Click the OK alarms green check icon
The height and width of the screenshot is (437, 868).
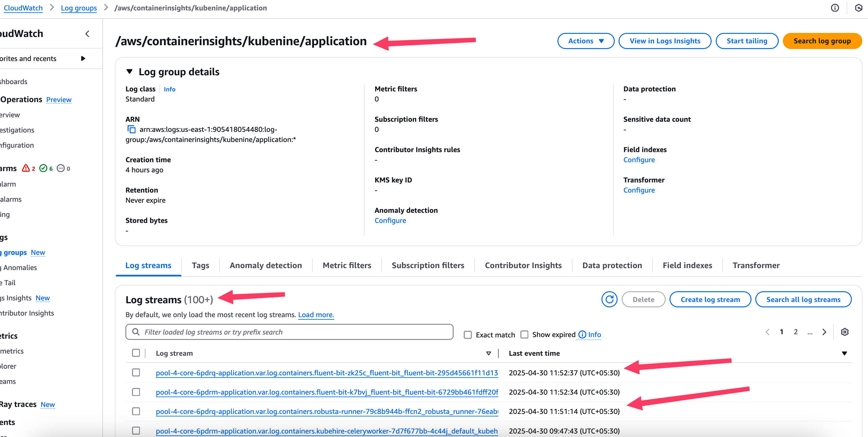pos(43,168)
